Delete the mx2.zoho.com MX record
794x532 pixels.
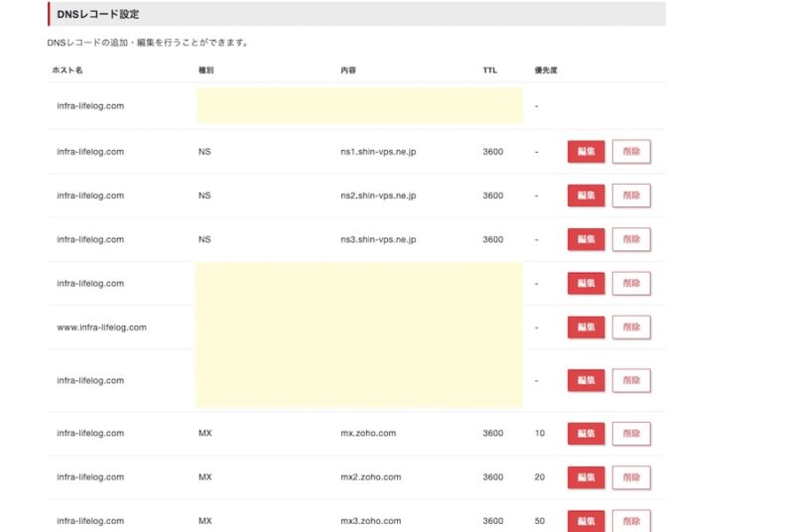(631, 477)
